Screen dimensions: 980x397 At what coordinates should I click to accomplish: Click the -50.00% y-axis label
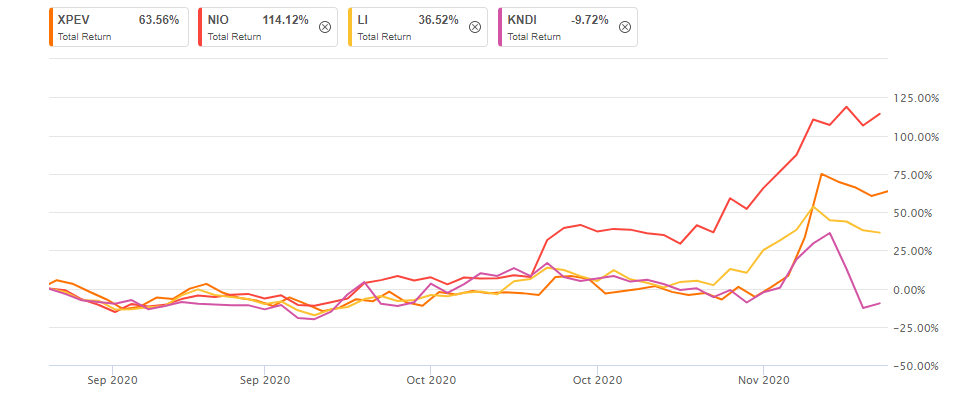(x=915, y=366)
